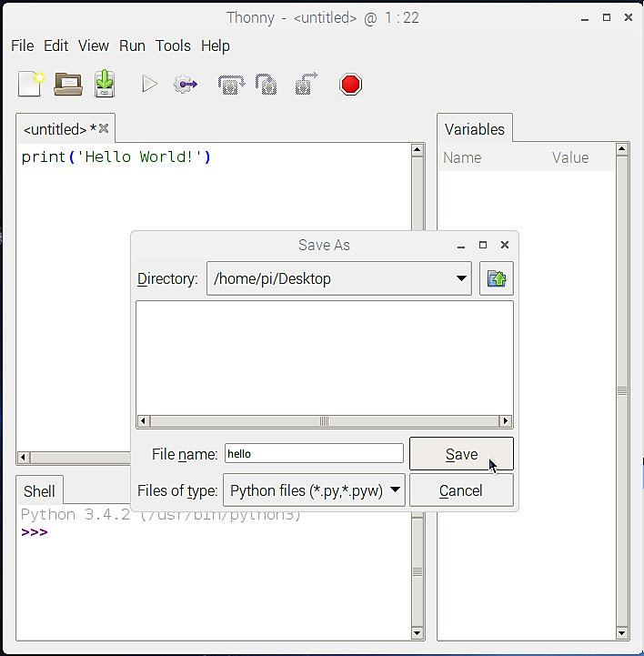The image size is (644, 656).
Task: Minimize the Save As dialog
Action: [461, 246]
